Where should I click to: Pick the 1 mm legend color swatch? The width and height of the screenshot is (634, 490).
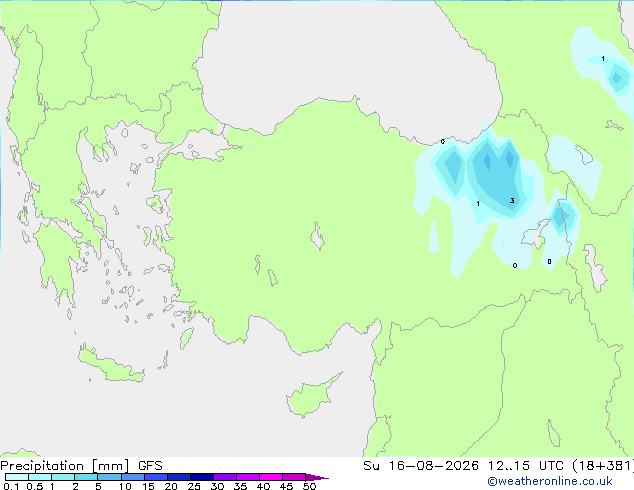pyautogui.click(x=63, y=477)
